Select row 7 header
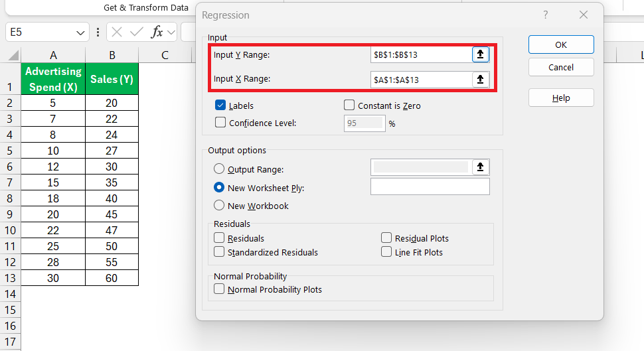Screen dimensions: 644x351 (x=10, y=182)
